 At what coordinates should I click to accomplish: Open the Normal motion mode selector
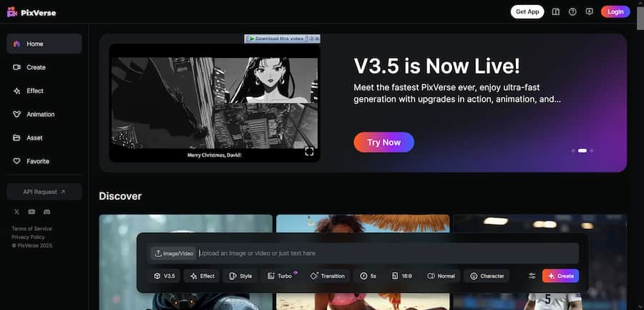pos(441,276)
